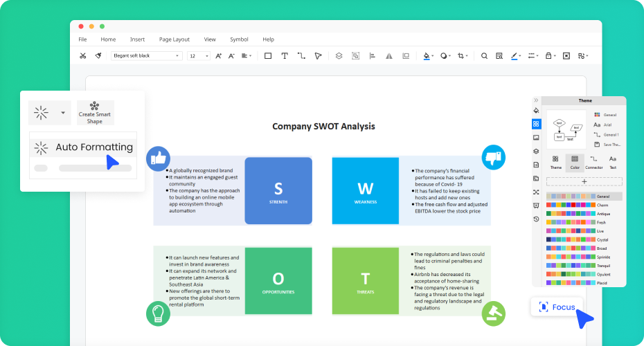Click the magnifier search icon in toolbar
The width and height of the screenshot is (644, 346).
484,56
